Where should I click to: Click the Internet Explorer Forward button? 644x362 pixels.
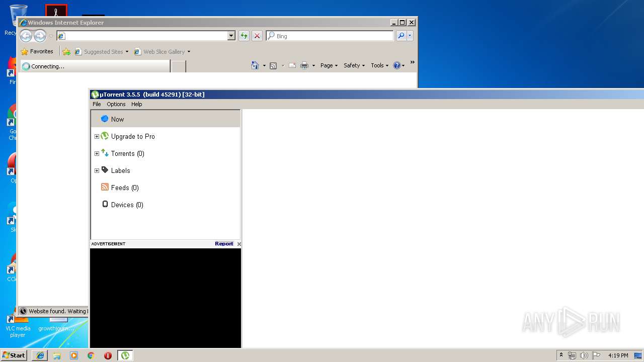click(x=40, y=36)
